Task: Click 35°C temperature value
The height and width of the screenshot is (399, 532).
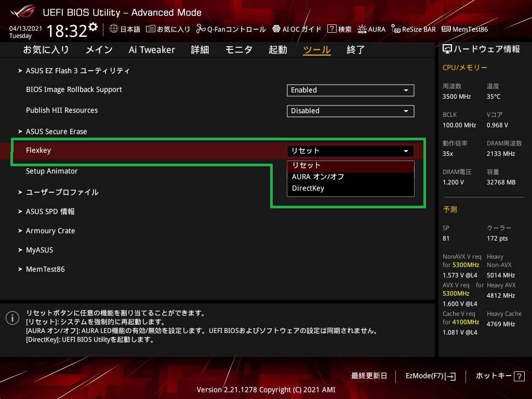Action: coord(494,97)
